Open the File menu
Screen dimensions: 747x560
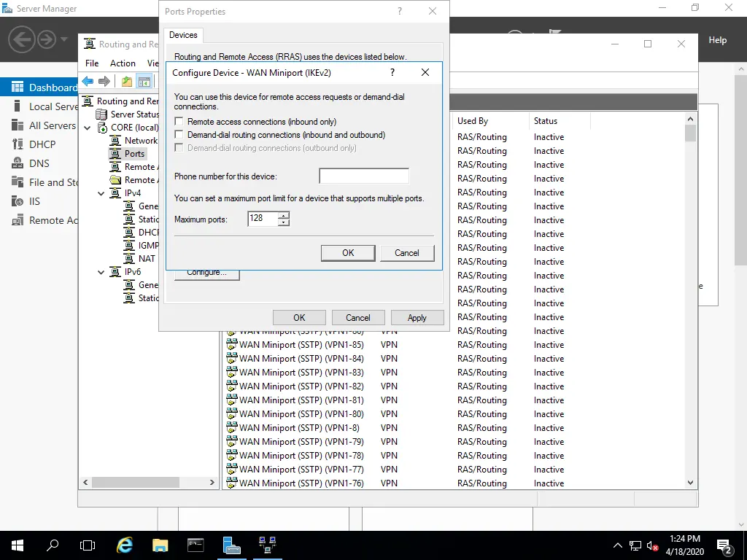coord(92,63)
